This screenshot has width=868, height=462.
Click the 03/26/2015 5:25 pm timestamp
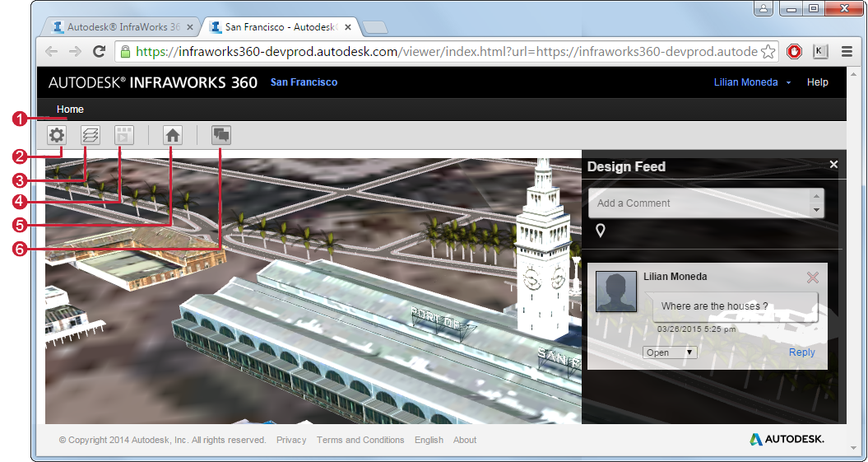click(x=696, y=329)
